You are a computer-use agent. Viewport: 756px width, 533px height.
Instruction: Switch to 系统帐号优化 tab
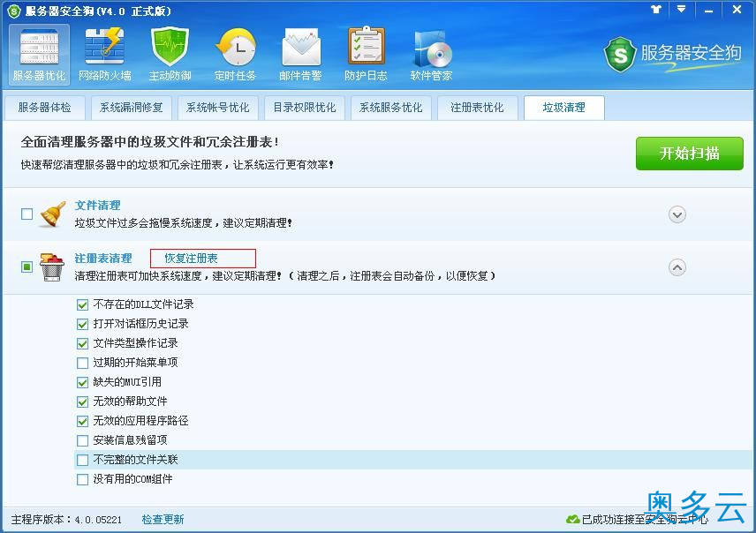(218, 108)
